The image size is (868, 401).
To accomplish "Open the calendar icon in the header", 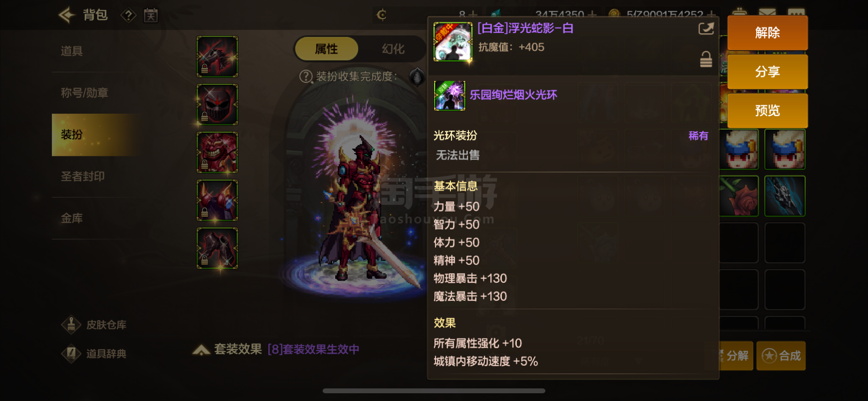I will point(151,15).
